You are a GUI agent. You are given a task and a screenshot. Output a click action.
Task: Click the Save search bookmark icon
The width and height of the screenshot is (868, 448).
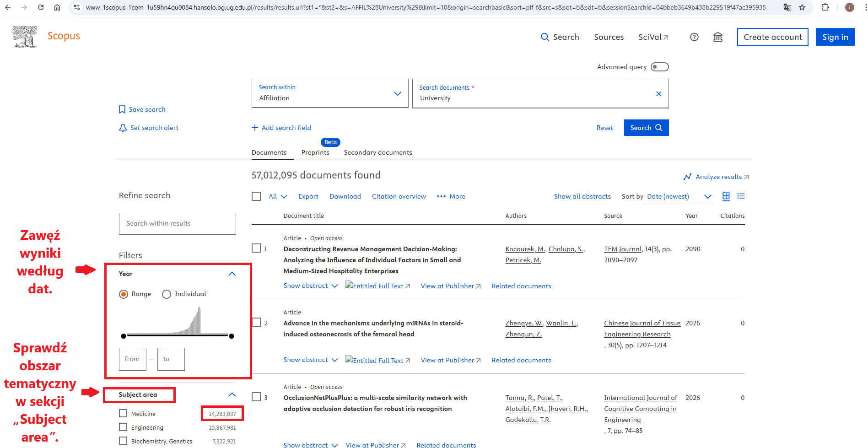click(x=122, y=109)
